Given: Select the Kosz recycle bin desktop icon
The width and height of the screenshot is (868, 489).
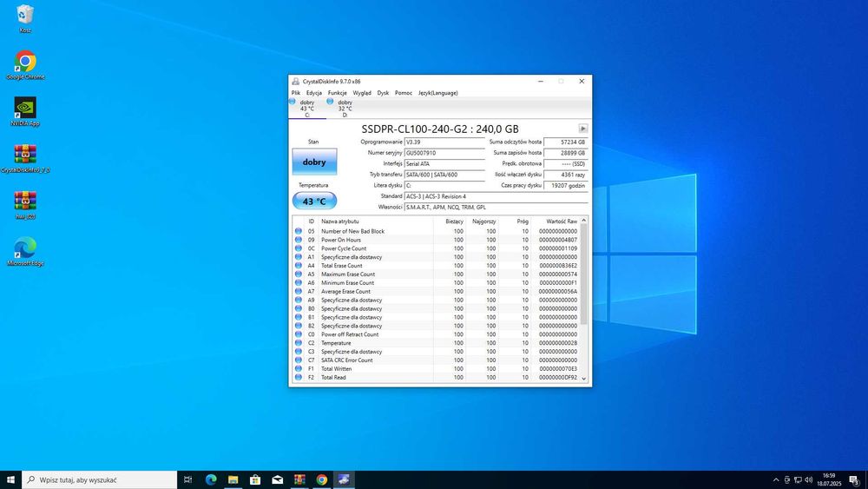Looking at the screenshot, I should tap(25, 15).
